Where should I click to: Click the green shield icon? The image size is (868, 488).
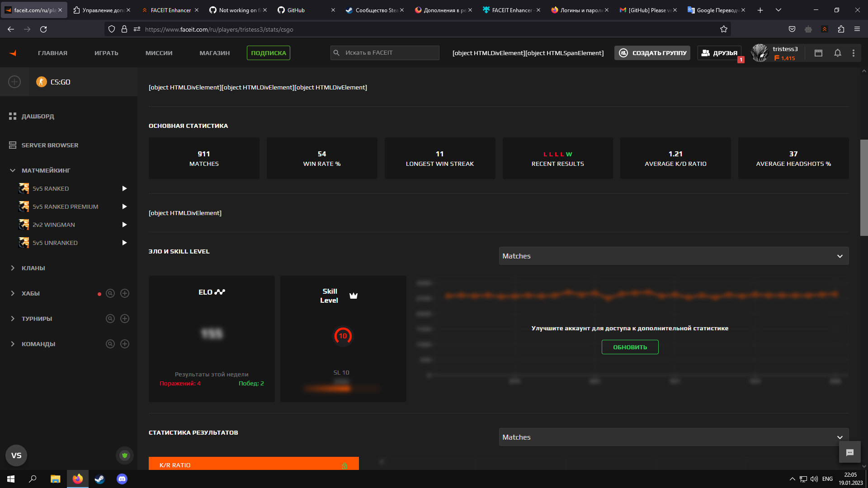(x=125, y=455)
